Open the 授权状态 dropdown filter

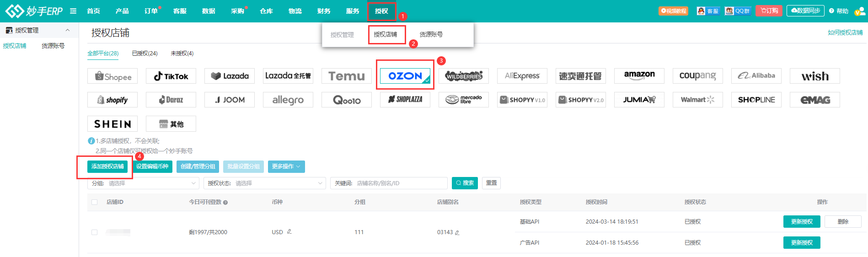click(264, 183)
